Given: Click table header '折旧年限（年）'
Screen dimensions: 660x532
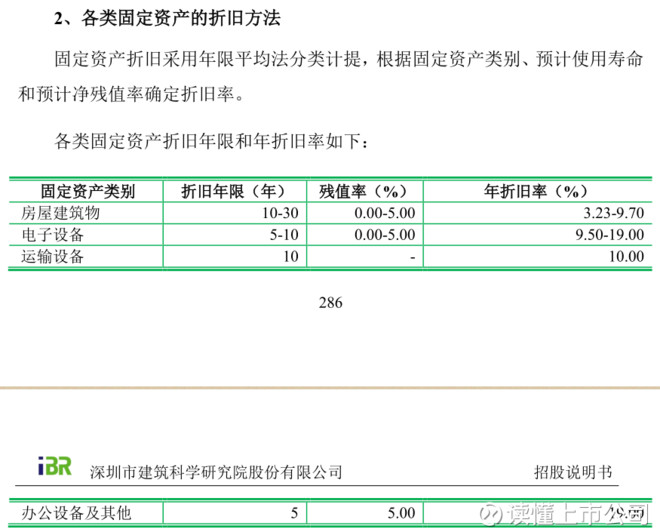Looking at the screenshot, I should click(x=234, y=192).
